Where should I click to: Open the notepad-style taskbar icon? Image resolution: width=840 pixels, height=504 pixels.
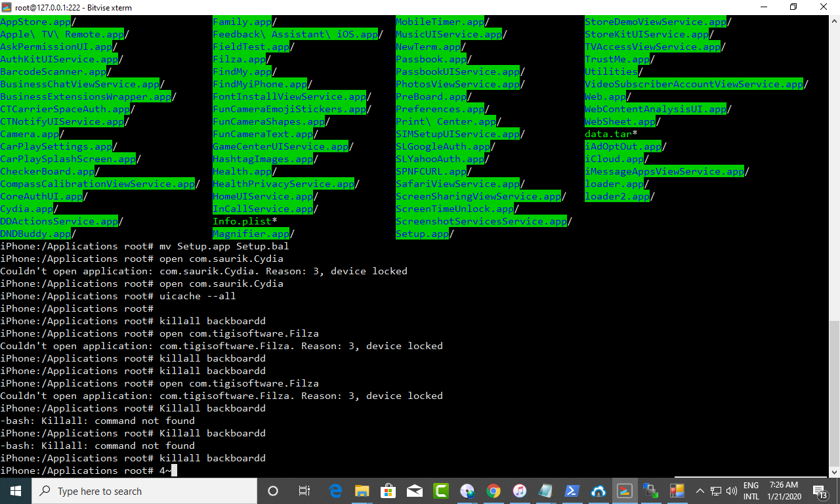[545, 491]
